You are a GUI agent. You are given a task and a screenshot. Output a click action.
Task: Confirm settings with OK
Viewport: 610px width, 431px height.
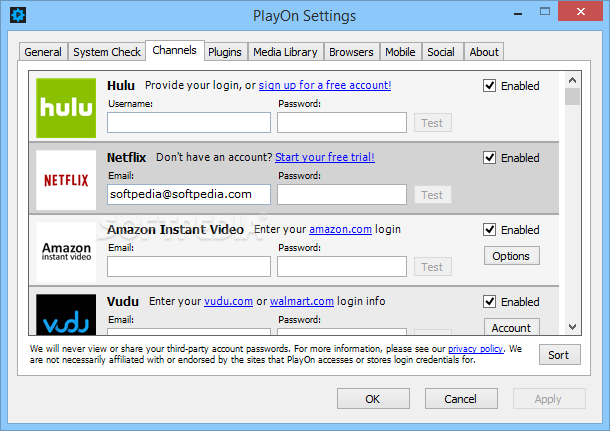(x=373, y=399)
